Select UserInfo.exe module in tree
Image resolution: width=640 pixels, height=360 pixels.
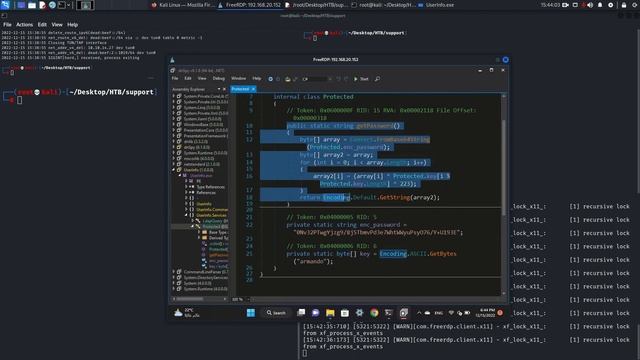[201, 176]
